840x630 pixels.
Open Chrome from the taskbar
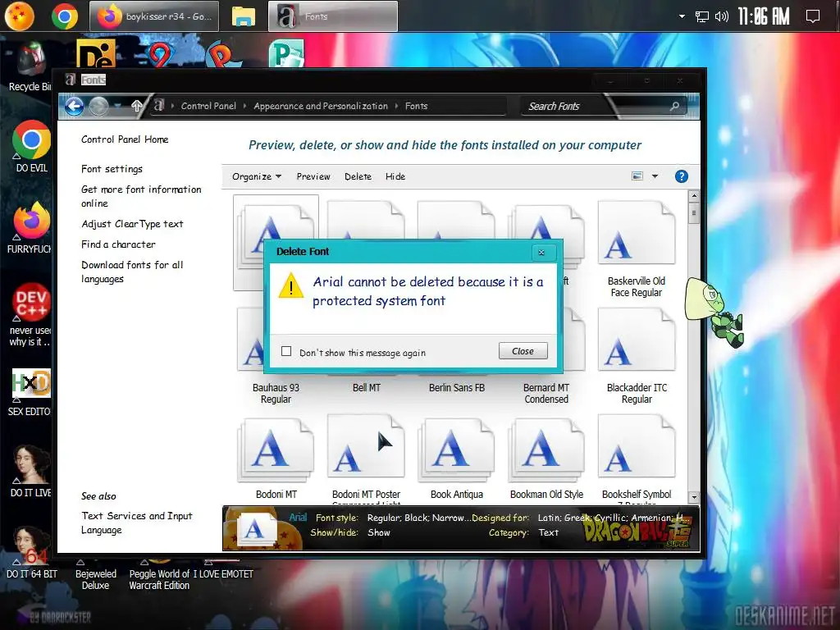(65, 16)
